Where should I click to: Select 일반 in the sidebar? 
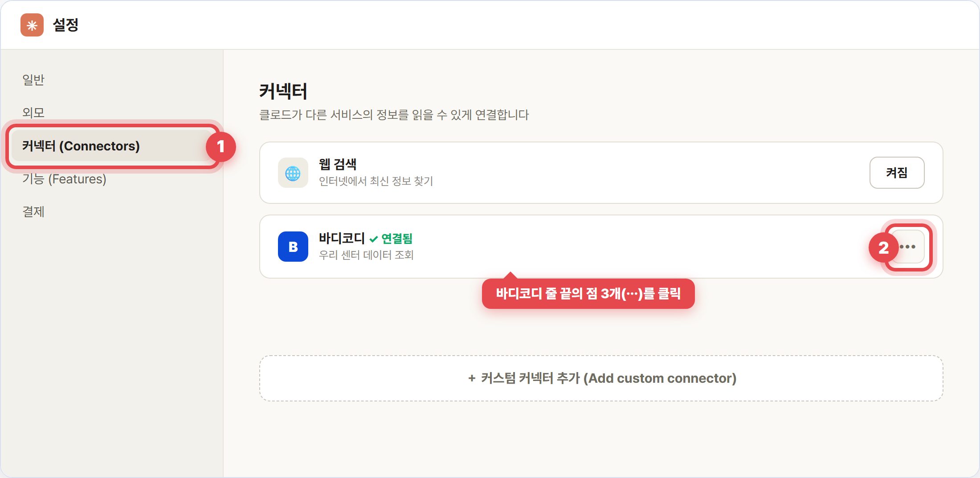click(33, 80)
